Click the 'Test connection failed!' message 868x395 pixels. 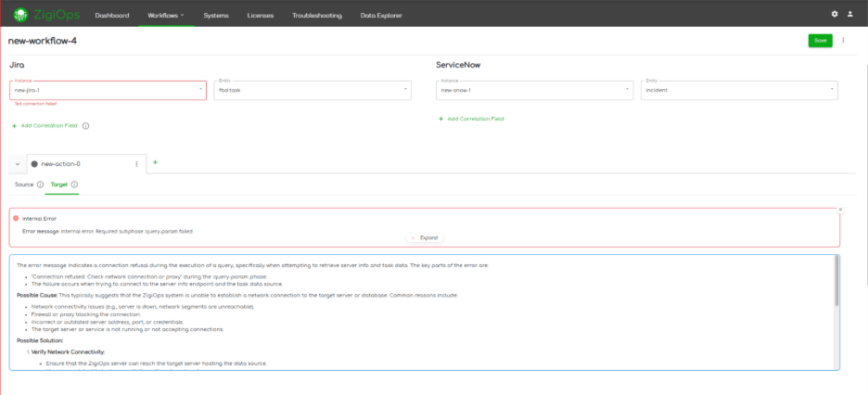point(35,104)
